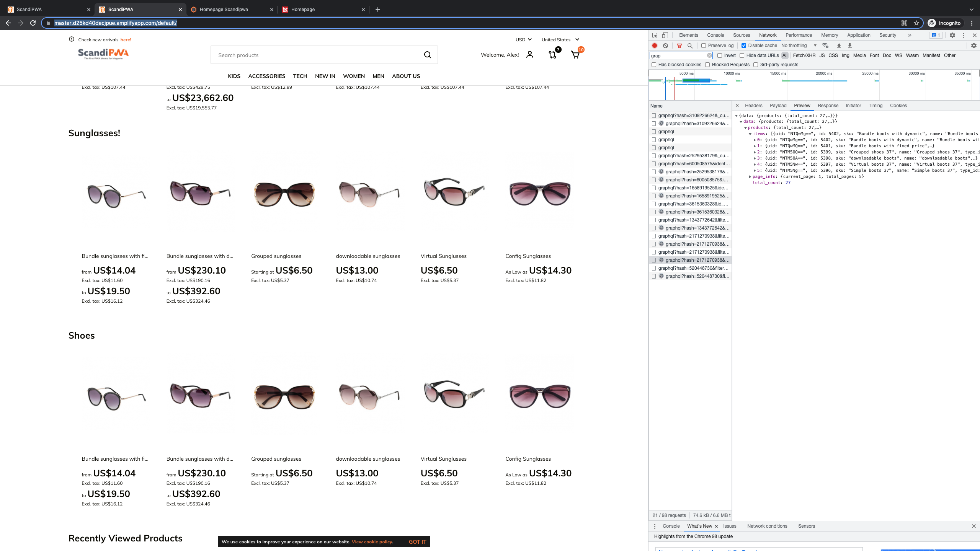Open the USD currency dropdown

coord(523,39)
